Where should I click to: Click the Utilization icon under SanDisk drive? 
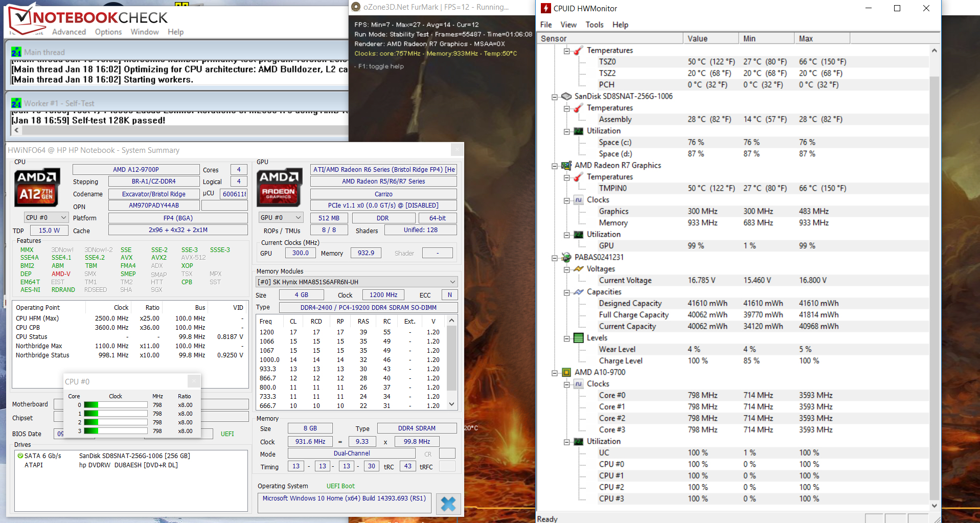click(x=579, y=131)
